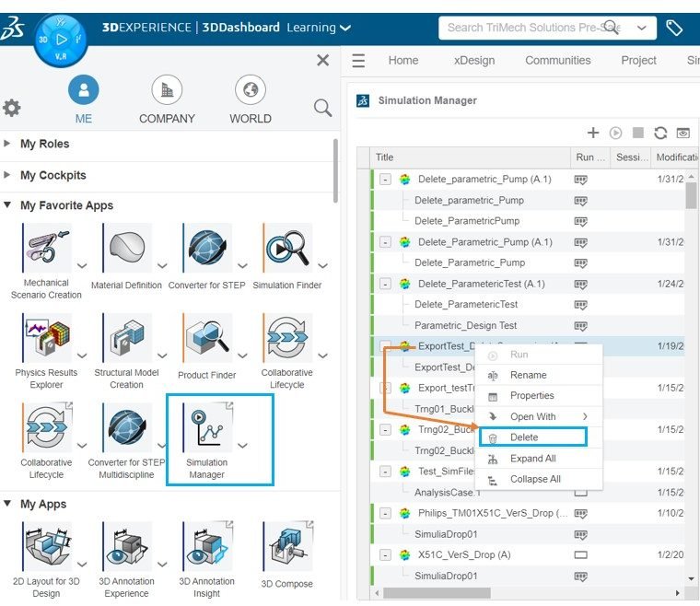The width and height of the screenshot is (700, 606).
Task: Click the stop square icon in Simulation Manager toolbar
Action: (x=638, y=133)
